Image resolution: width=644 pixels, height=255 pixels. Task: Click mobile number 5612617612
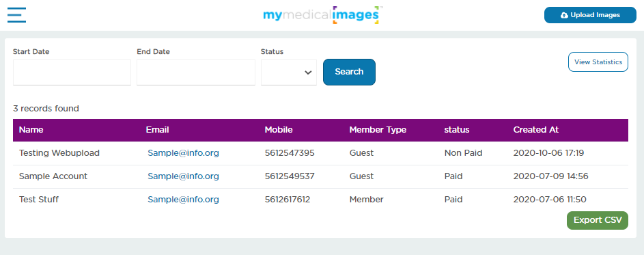(288, 200)
